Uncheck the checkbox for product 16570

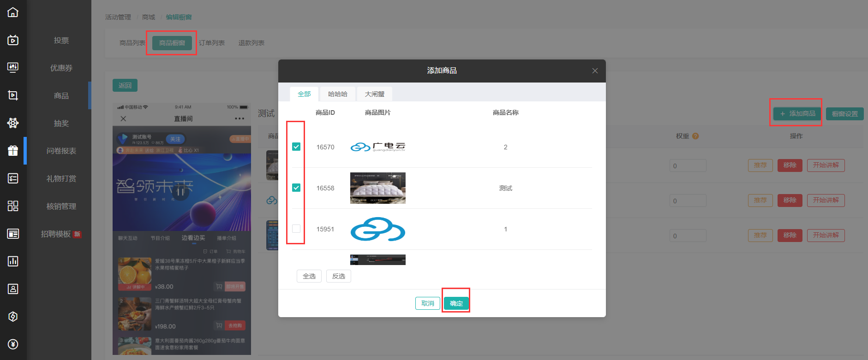[296, 147]
